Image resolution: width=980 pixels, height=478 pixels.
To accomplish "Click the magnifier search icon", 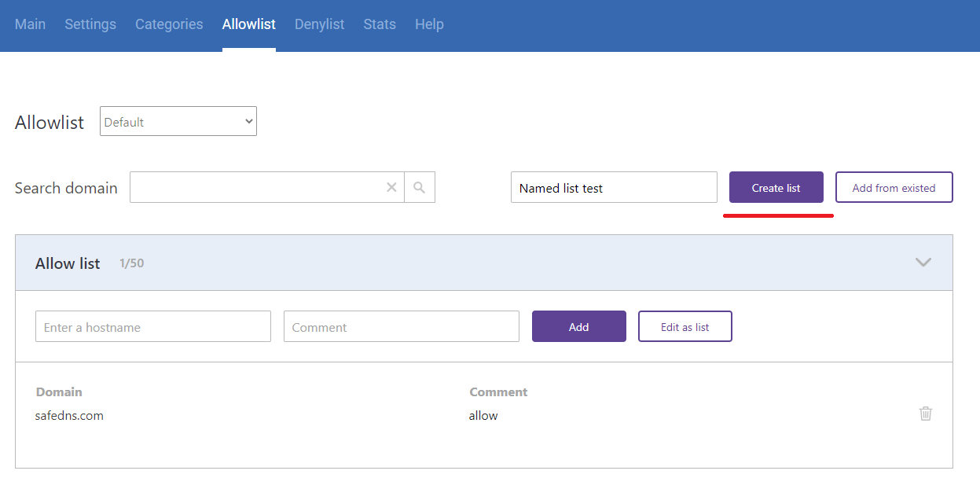I will pos(420,187).
